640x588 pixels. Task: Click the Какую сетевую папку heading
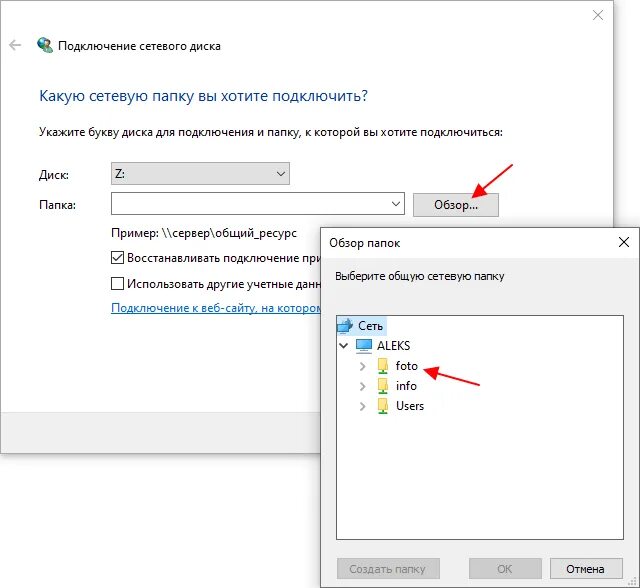click(203, 96)
